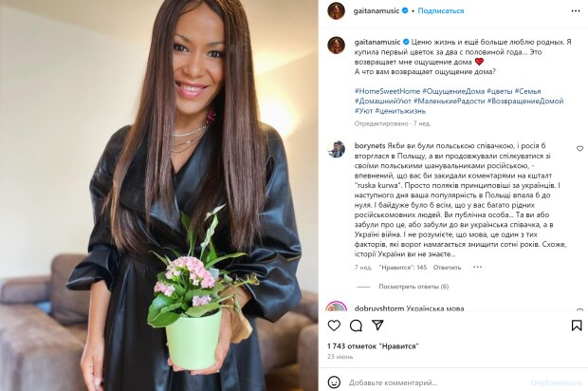Open the emoji picker smiley icon
Viewport: 588px width, 391px height.
pos(334,382)
